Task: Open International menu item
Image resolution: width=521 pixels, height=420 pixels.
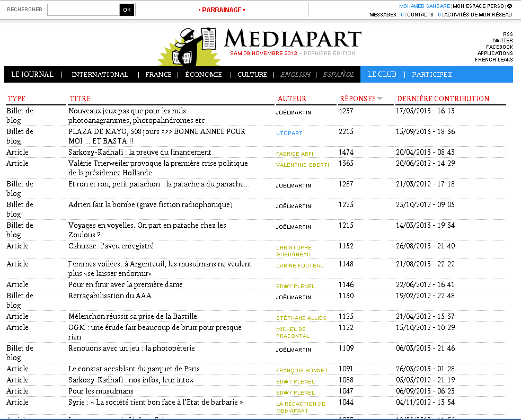Action: [x=100, y=74]
